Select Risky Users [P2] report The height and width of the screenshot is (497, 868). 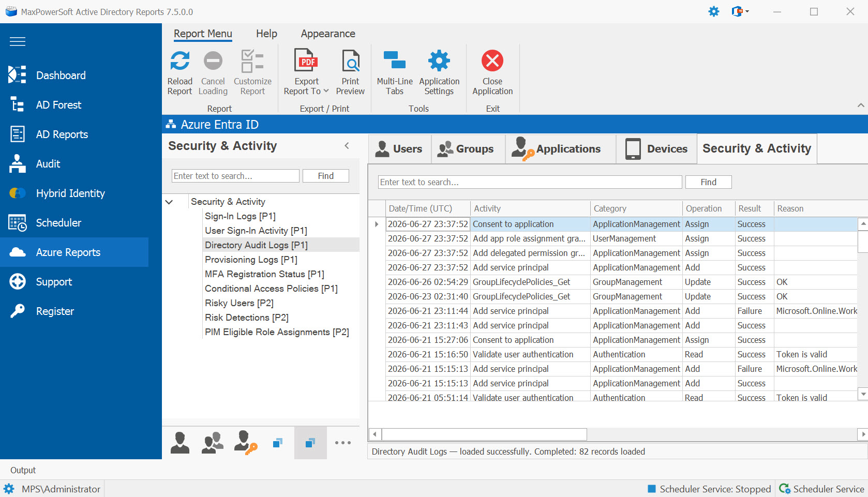(239, 303)
